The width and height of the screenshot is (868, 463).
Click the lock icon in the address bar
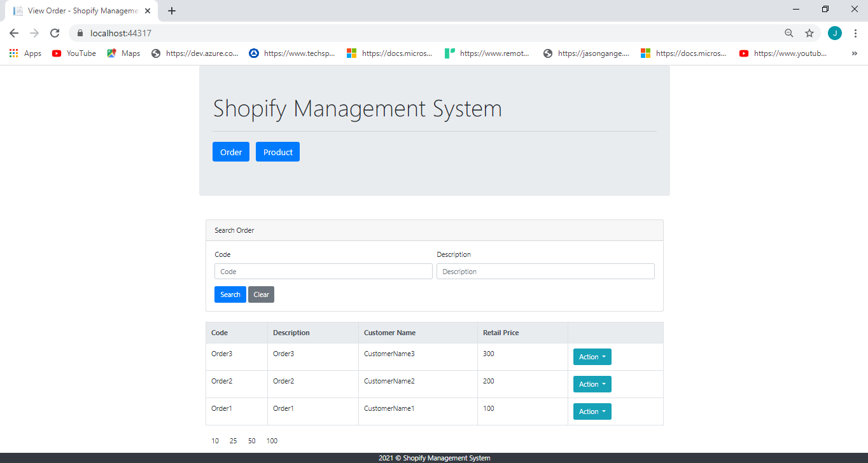(80, 33)
